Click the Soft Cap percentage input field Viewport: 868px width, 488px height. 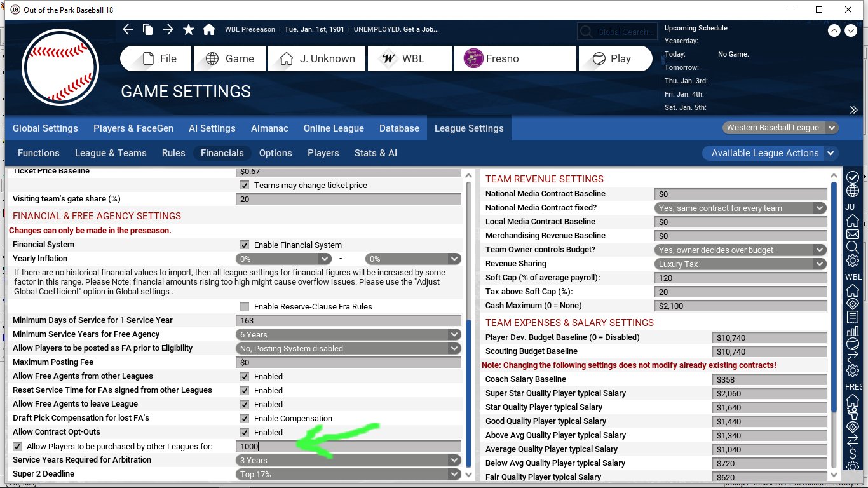(740, 278)
